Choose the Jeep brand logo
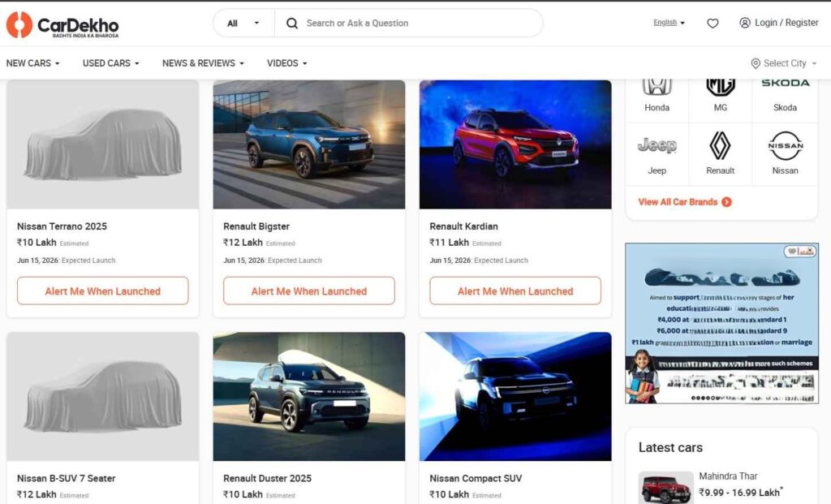The width and height of the screenshot is (831, 504). (x=657, y=147)
